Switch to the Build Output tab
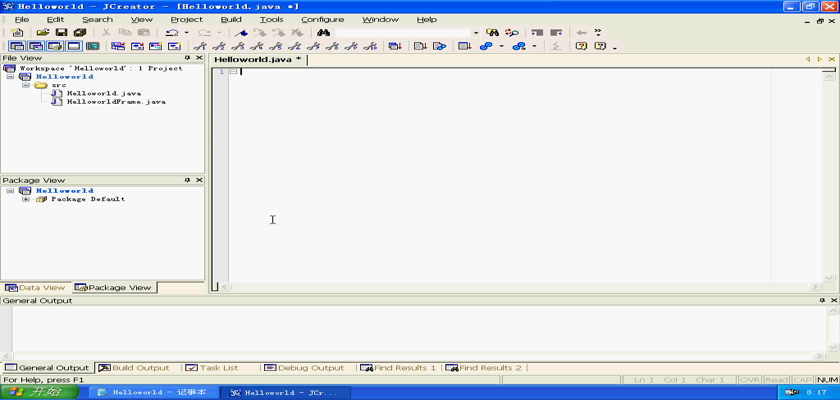 134,368
